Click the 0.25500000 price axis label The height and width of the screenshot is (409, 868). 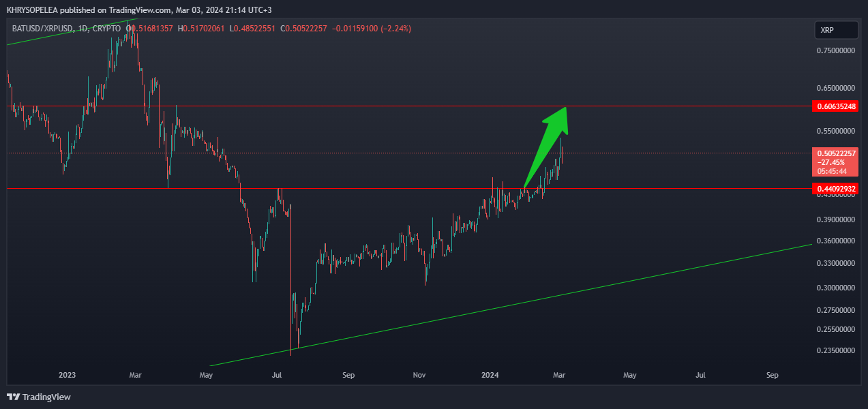tap(837, 329)
